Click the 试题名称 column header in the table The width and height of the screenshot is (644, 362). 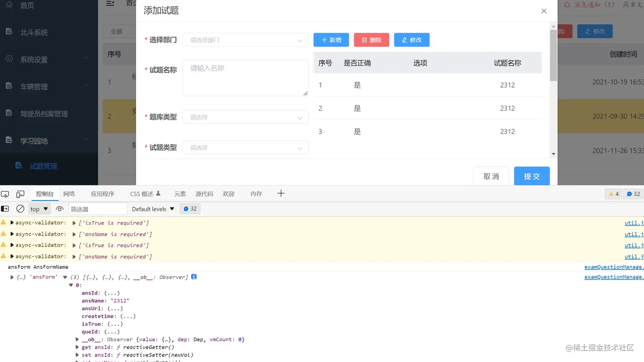pyautogui.click(x=507, y=63)
